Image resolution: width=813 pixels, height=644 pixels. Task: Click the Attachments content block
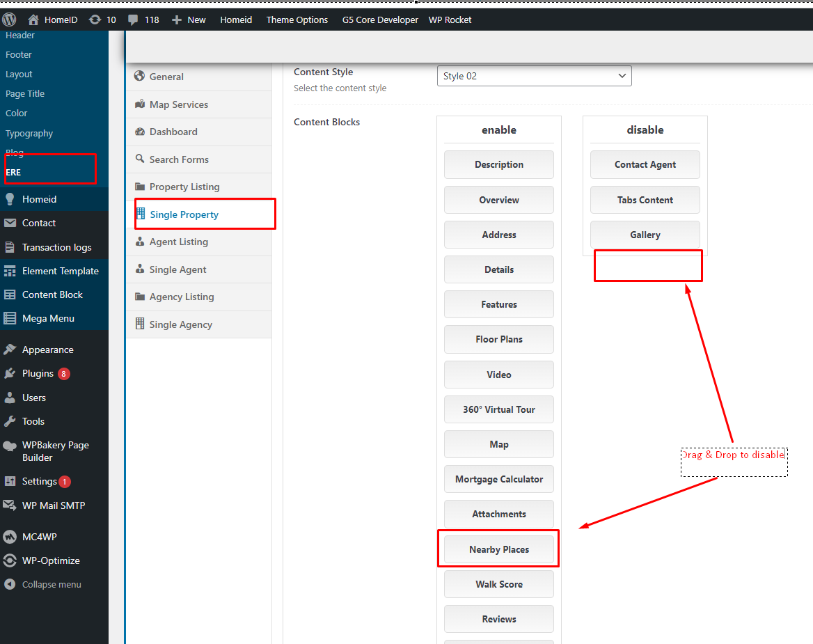pos(499,514)
